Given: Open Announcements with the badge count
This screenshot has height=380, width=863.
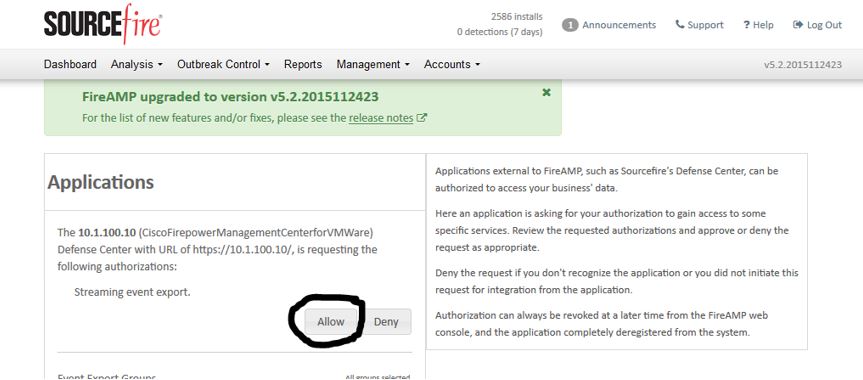Looking at the screenshot, I should [609, 25].
